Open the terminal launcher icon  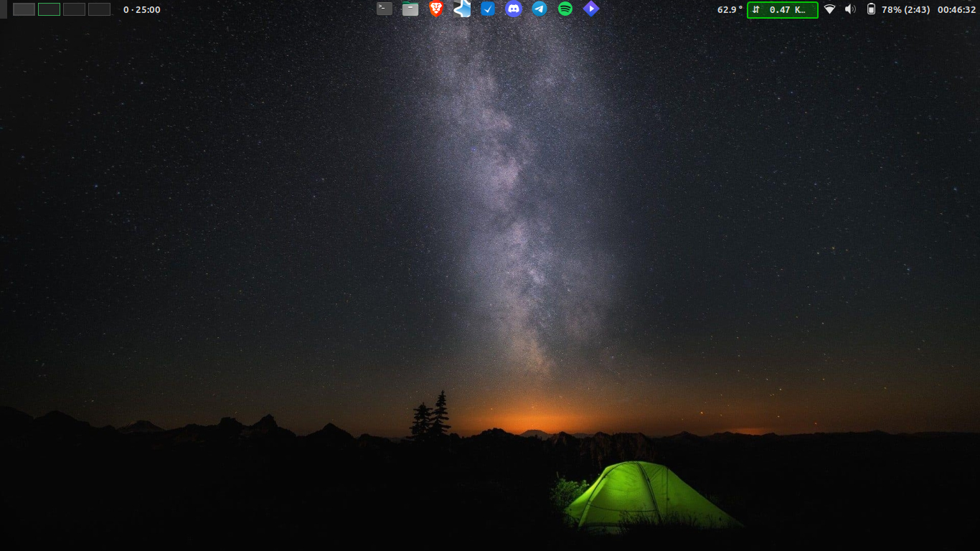click(385, 9)
